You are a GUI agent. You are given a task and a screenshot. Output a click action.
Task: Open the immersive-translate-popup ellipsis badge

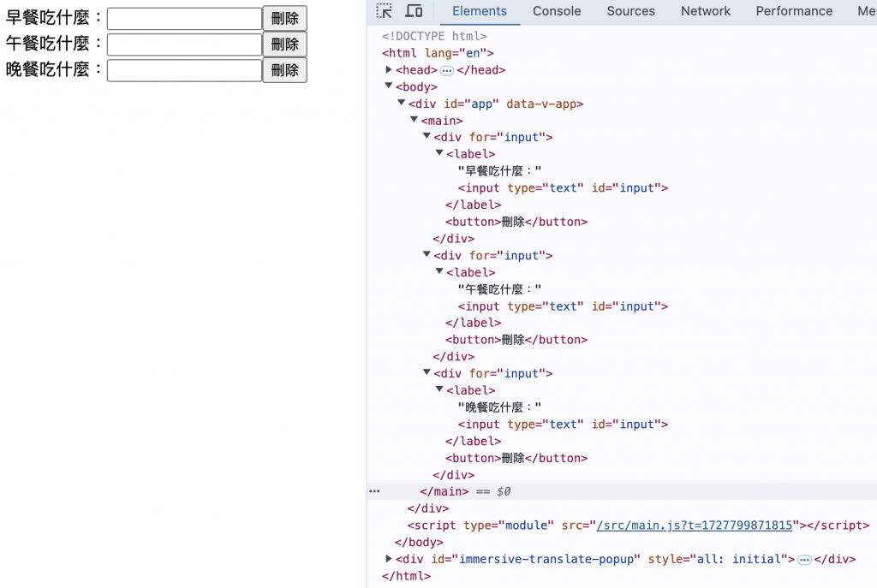(x=804, y=560)
